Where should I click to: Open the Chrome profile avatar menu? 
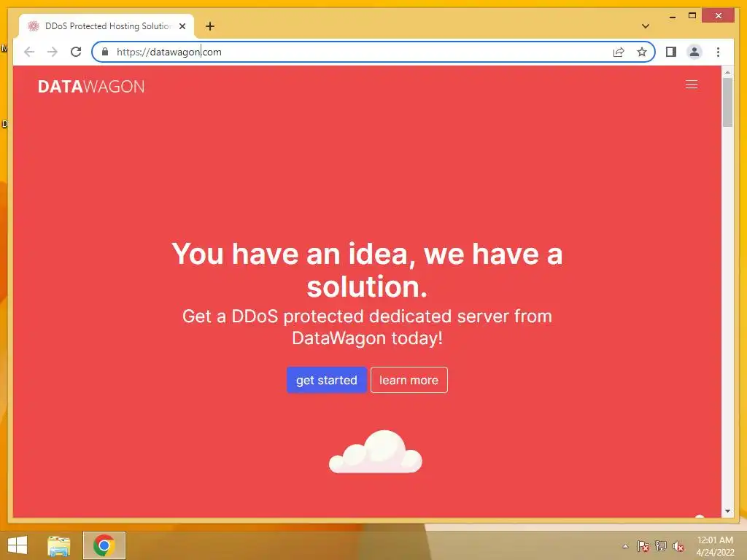point(694,52)
